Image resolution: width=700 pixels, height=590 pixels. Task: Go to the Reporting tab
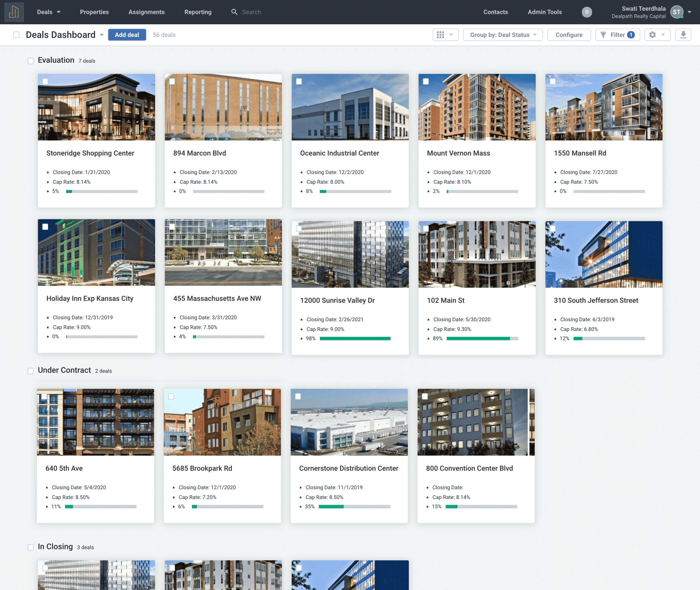(x=198, y=12)
